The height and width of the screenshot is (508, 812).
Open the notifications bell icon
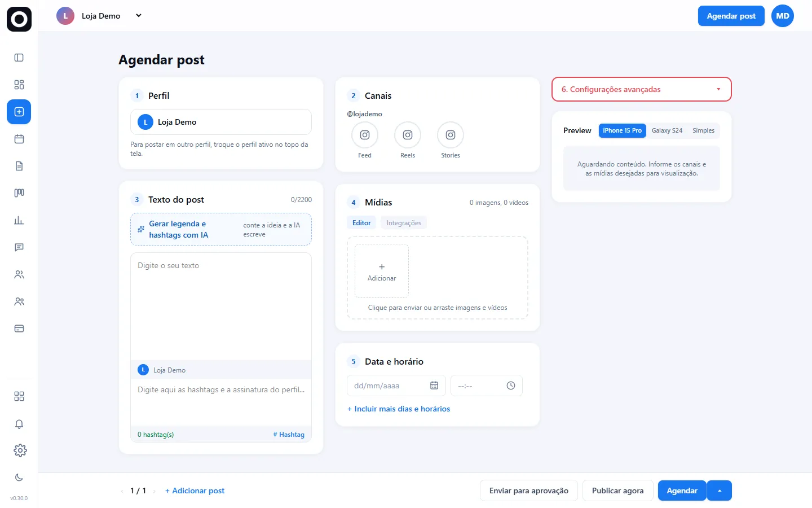(x=19, y=424)
